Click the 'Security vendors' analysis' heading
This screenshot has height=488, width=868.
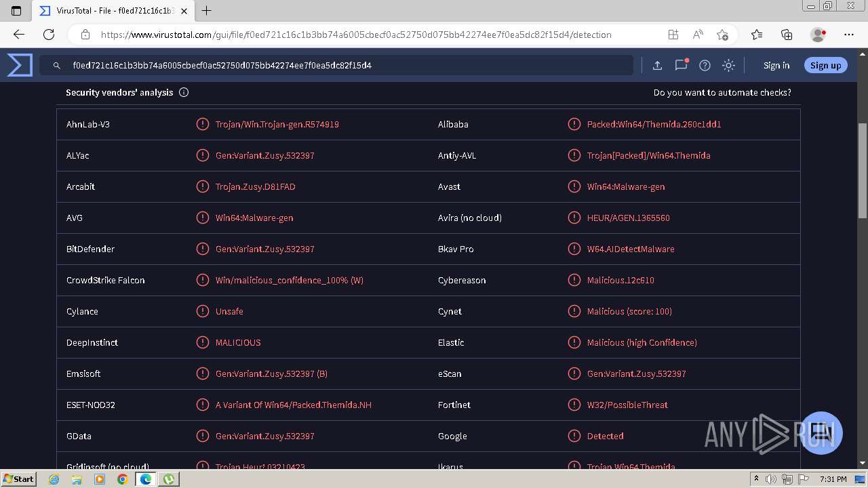click(x=119, y=92)
